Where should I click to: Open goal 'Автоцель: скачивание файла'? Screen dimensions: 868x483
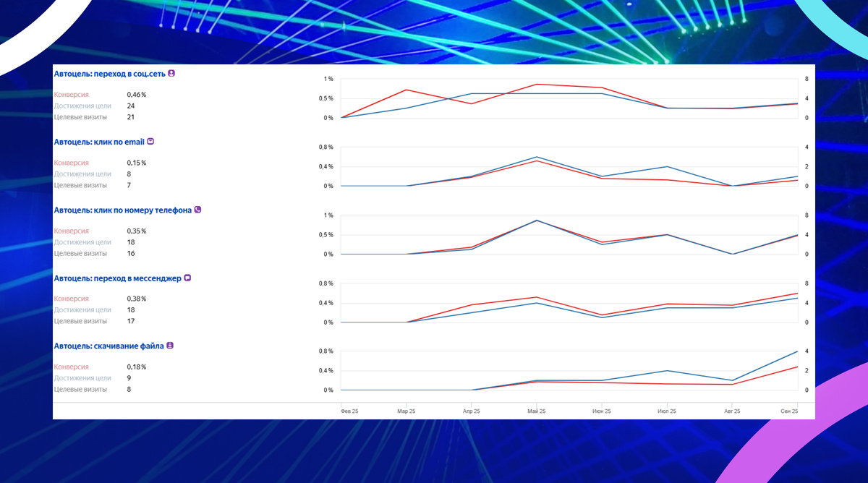pos(109,346)
